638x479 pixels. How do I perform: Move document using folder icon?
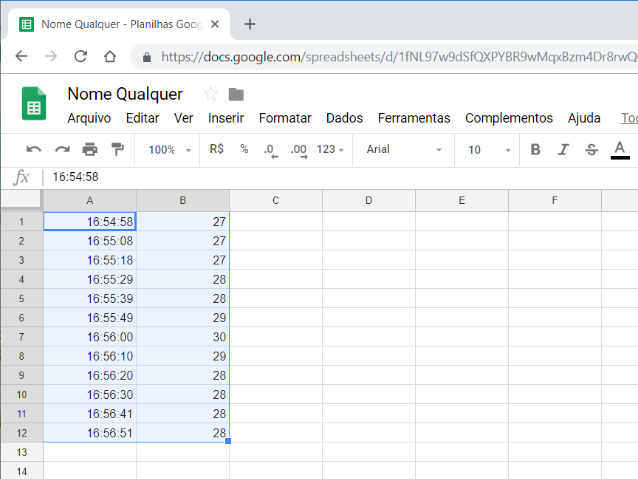tap(236, 94)
